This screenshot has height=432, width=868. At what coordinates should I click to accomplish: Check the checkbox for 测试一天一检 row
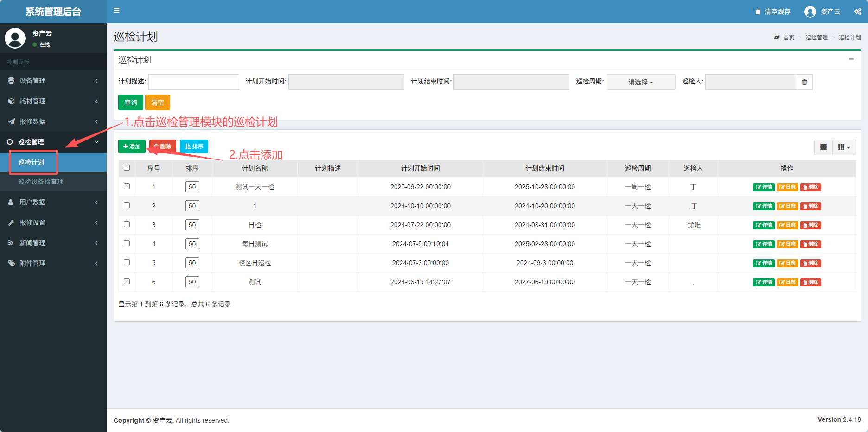pos(127,186)
